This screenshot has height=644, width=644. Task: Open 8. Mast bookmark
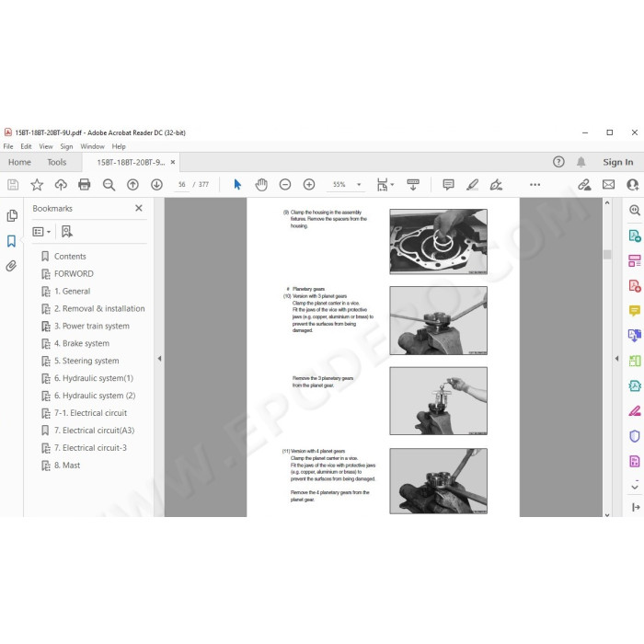[x=67, y=466]
